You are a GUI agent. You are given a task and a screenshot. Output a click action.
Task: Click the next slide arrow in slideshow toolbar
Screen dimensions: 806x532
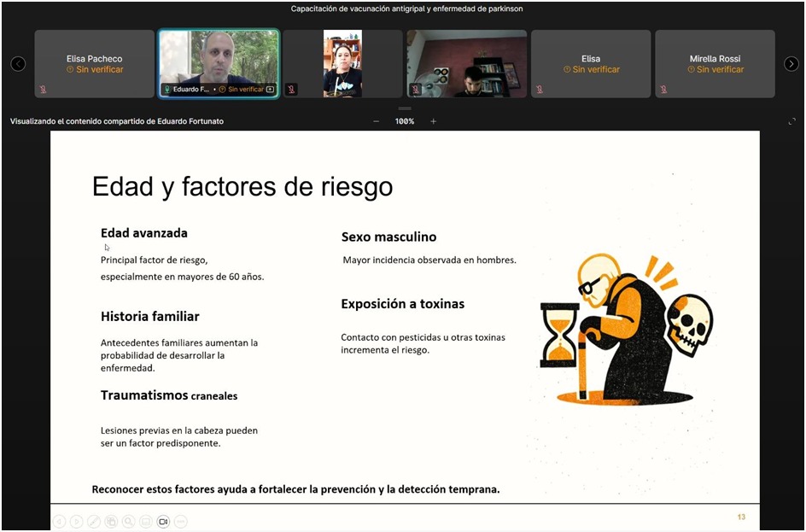(77, 522)
